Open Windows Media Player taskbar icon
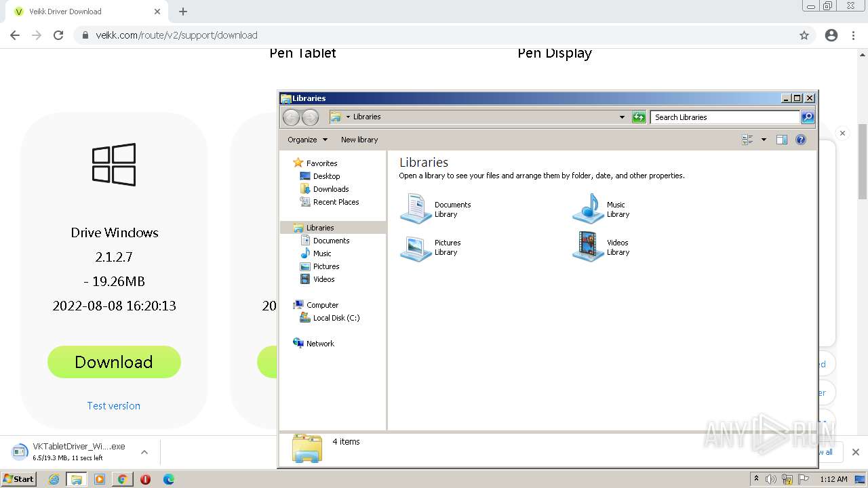 click(100, 479)
